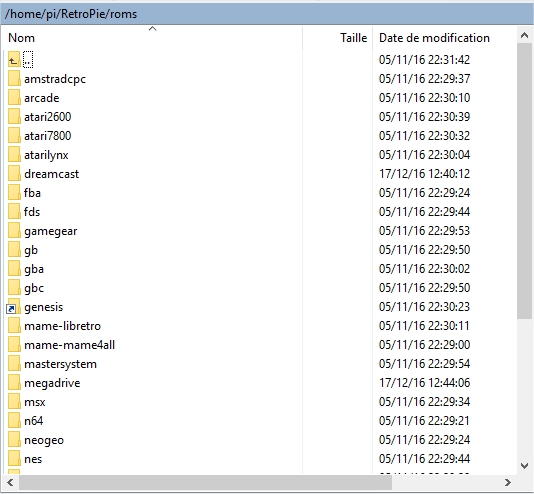Select the "gb" folder name
This screenshot has width=534, height=494.
[x=31, y=251]
